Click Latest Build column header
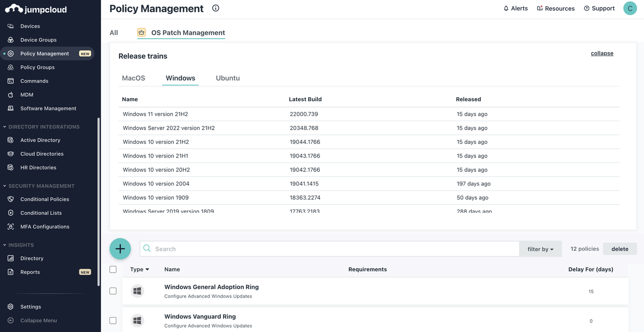 (x=305, y=99)
